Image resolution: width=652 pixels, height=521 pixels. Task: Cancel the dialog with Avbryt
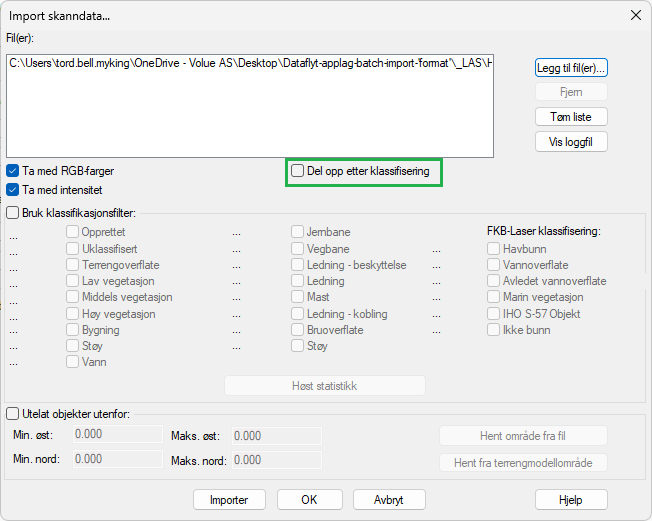pyautogui.click(x=391, y=499)
